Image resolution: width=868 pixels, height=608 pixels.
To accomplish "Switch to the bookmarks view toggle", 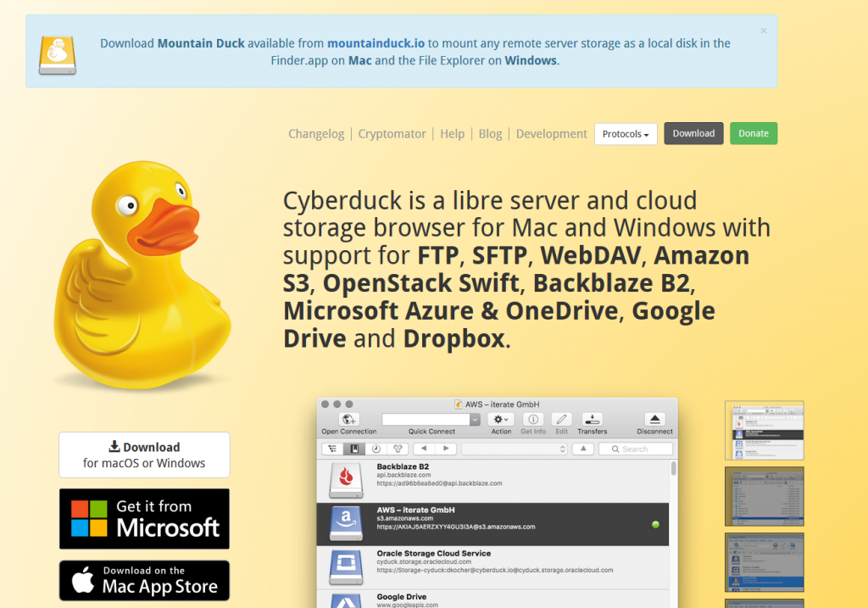I will [x=353, y=449].
